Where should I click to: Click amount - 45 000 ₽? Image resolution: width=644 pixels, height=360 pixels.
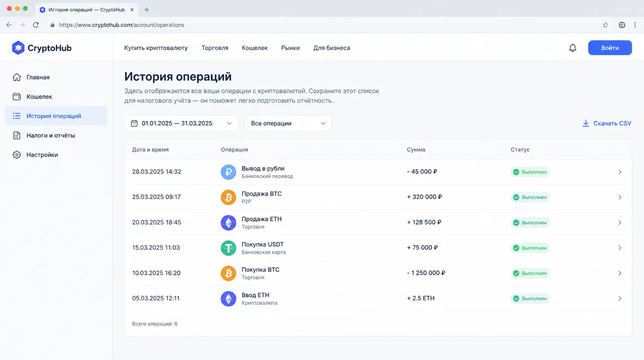pyautogui.click(x=423, y=171)
